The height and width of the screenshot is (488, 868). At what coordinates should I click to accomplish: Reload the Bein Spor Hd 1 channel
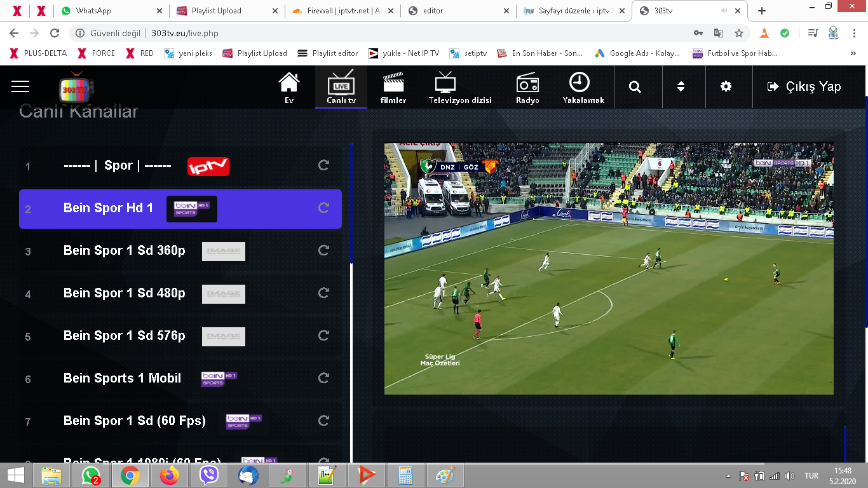tap(323, 208)
